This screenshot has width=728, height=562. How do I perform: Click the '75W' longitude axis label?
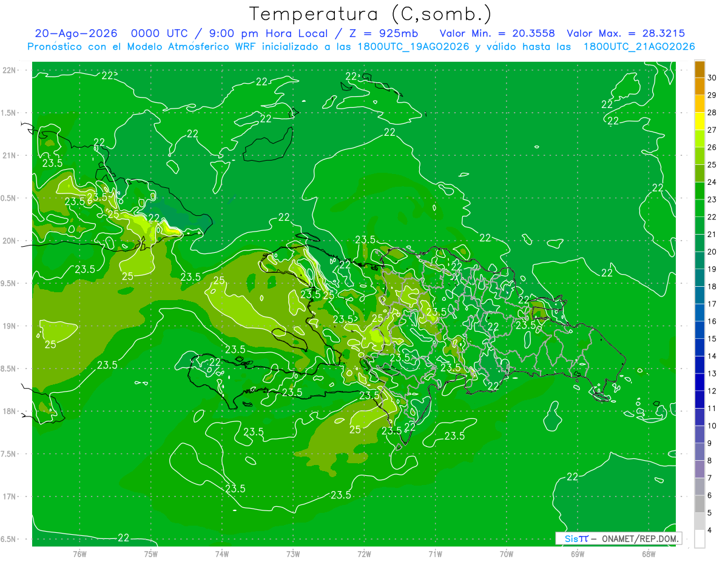pos(151,554)
